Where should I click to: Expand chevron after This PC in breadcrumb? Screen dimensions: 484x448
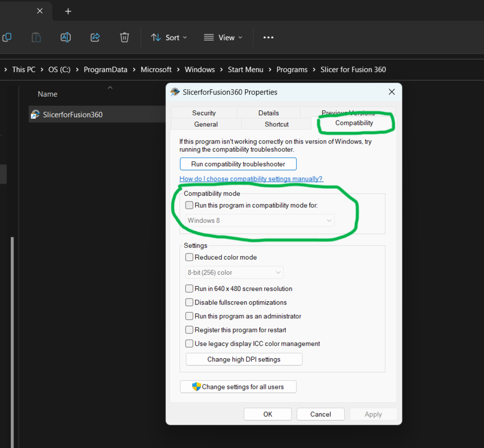pyautogui.click(x=41, y=70)
